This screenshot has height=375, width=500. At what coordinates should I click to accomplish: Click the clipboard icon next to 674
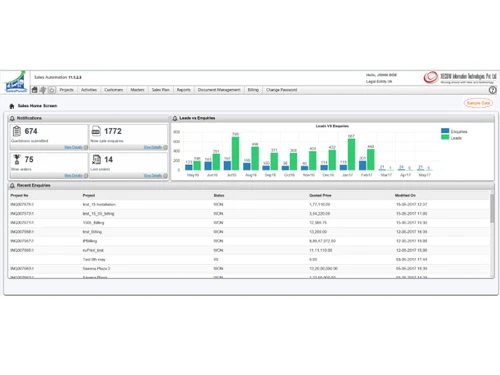pyautogui.click(x=17, y=131)
